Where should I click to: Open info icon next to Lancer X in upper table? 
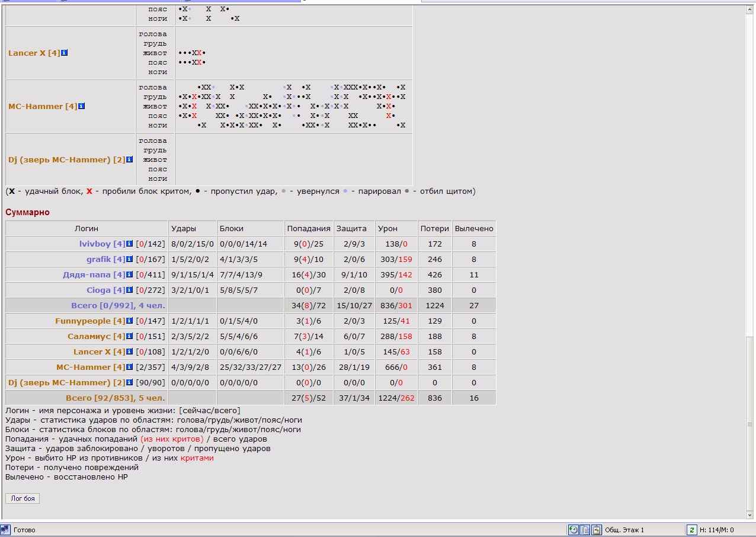click(x=65, y=53)
